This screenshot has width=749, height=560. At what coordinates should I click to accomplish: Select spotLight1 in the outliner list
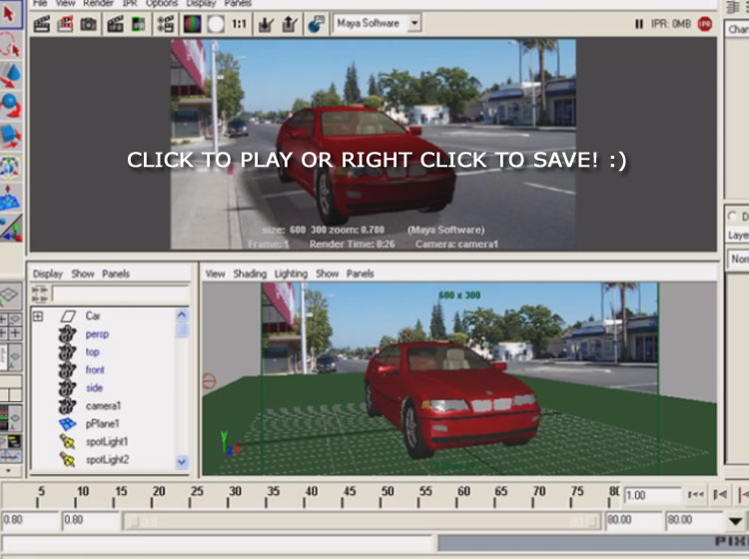point(107,441)
